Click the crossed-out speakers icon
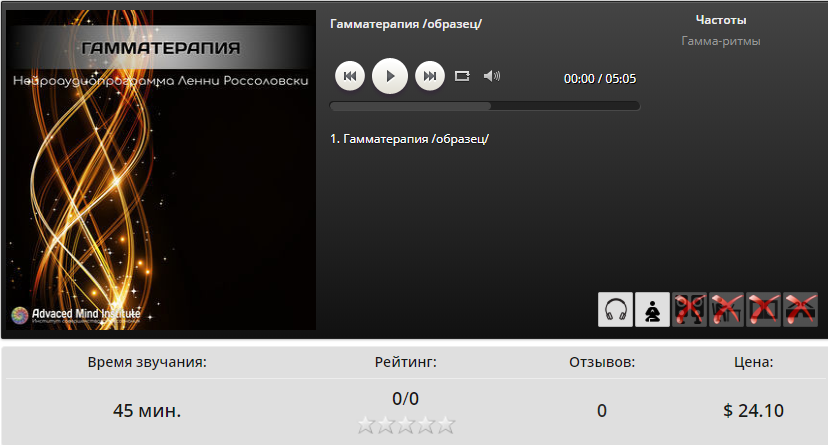 point(689,309)
